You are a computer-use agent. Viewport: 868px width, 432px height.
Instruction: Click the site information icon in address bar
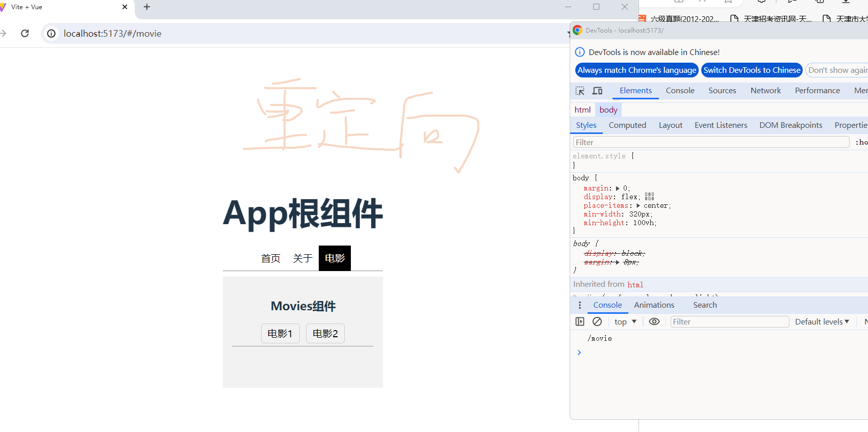pos(52,34)
